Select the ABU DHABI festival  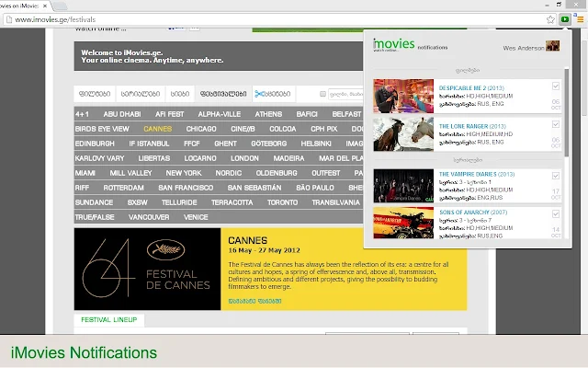(122, 114)
